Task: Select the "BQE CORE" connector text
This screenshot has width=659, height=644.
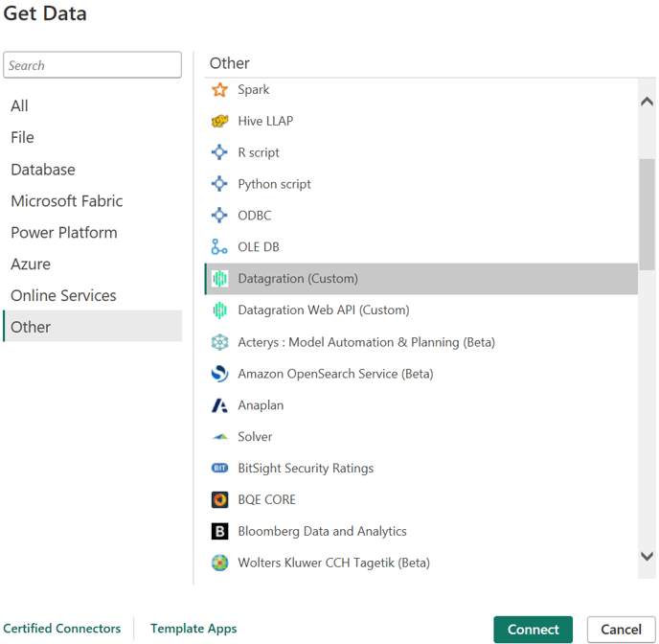Action: (x=267, y=500)
